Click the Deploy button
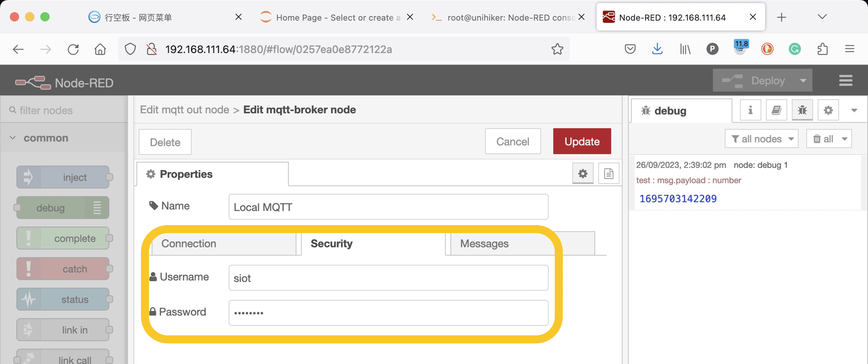The image size is (868, 364). pos(753,81)
